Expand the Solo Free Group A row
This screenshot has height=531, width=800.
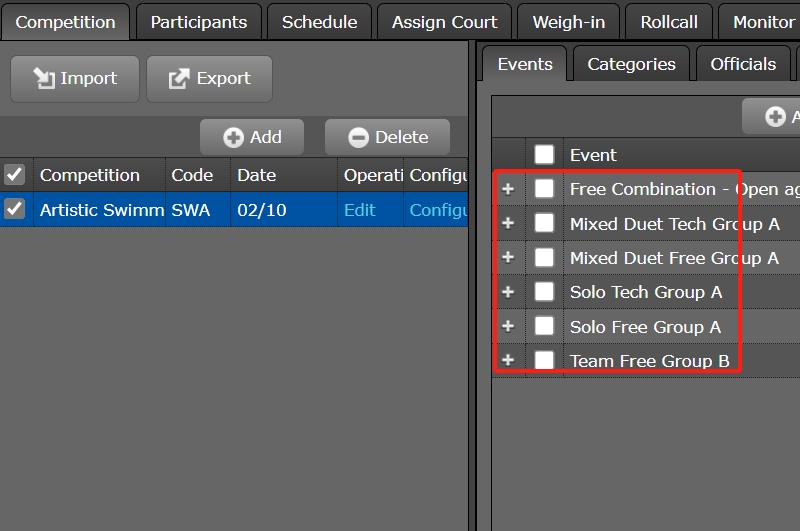click(x=508, y=326)
